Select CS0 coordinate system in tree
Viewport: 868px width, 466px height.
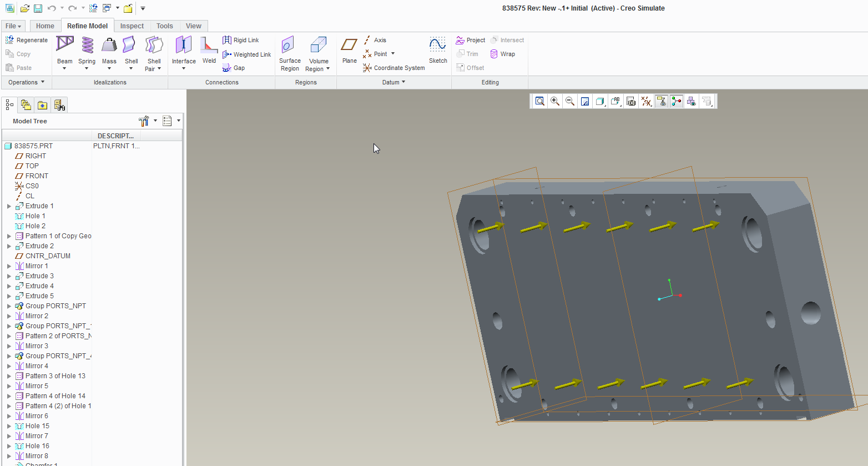(x=32, y=186)
